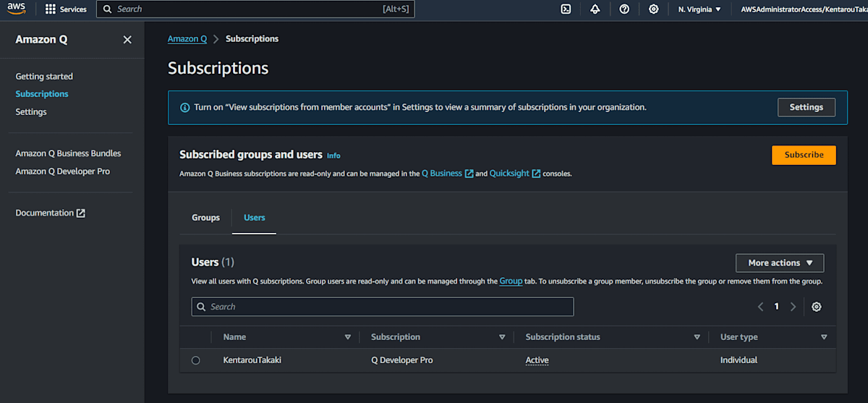Open the top bar settings gear

(x=654, y=9)
